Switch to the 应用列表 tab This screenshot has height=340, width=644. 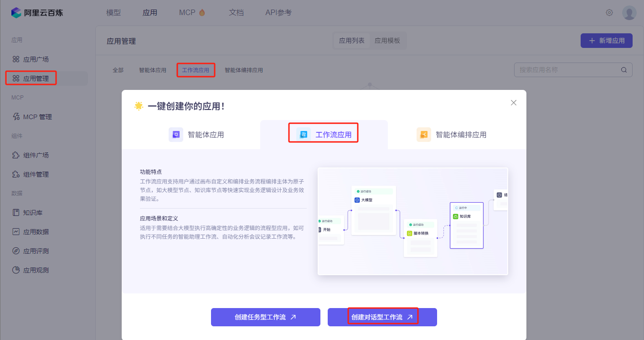coord(352,41)
